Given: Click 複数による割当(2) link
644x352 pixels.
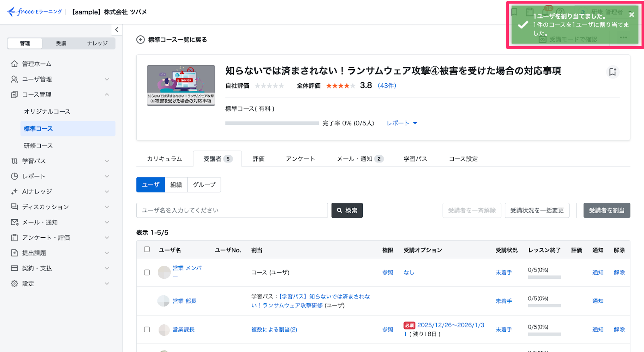Looking at the screenshot, I should pyautogui.click(x=274, y=329).
